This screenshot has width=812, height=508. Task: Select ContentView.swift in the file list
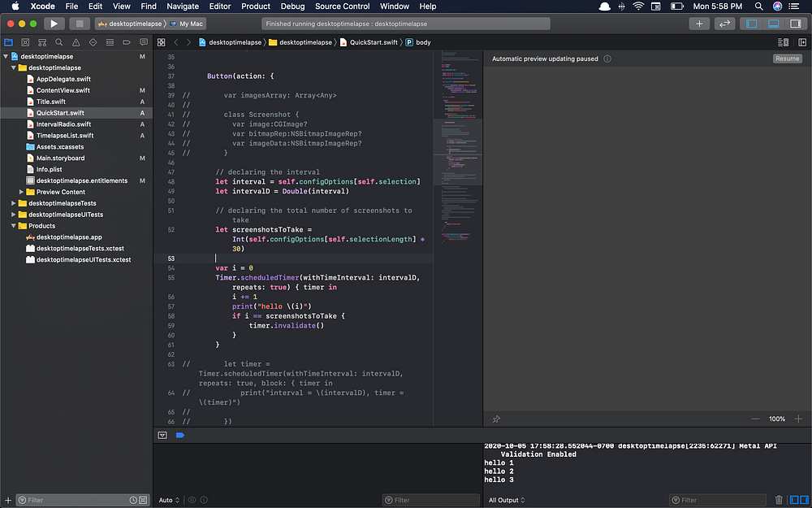[x=63, y=90]
